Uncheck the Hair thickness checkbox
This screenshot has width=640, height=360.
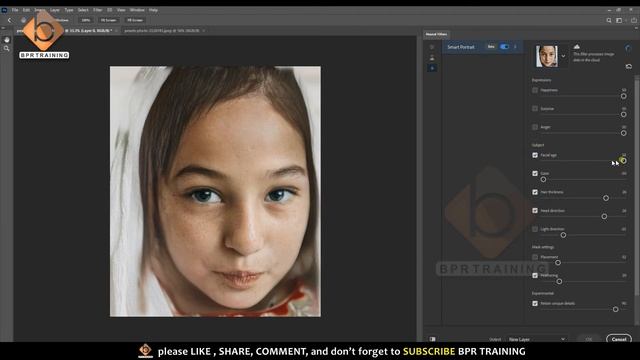(x=535, y=192)
